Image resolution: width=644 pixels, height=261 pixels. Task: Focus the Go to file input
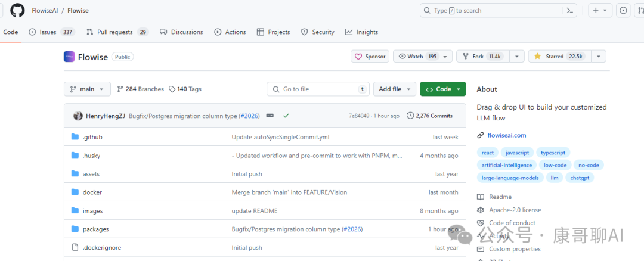(x=318, y=89)
